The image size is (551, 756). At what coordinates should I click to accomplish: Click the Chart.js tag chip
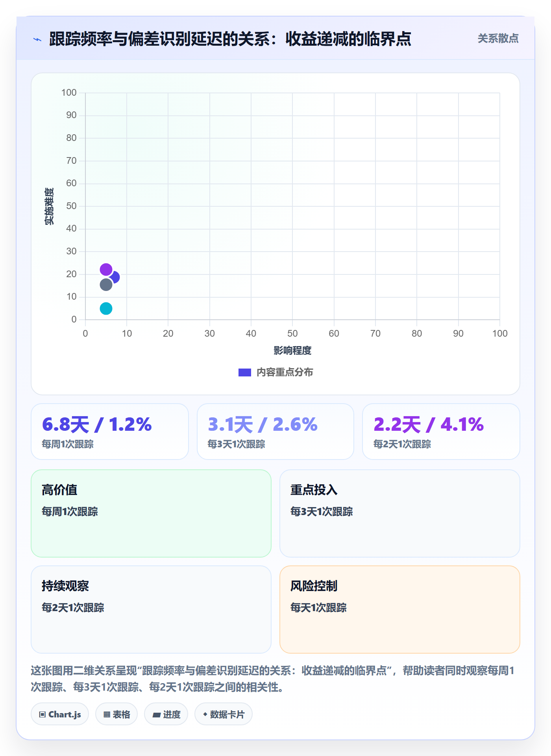[60, 714]
